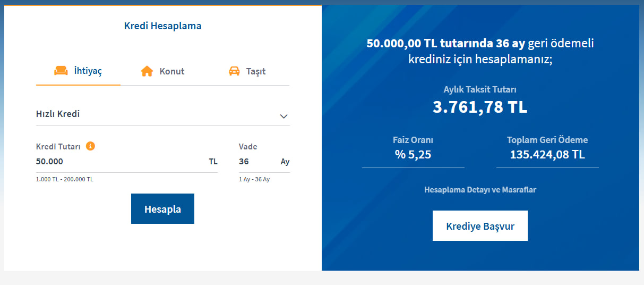Click the sofa icon for İhtiyaç loans
This screenshot has width=644, height=285.
coord(61,71)
